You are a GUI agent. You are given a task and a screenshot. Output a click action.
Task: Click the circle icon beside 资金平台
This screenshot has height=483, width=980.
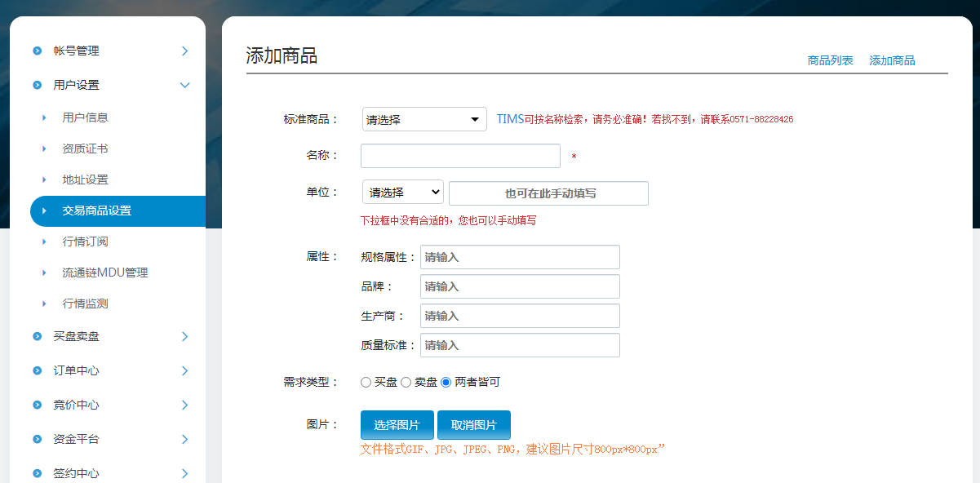tap(37, 439)
